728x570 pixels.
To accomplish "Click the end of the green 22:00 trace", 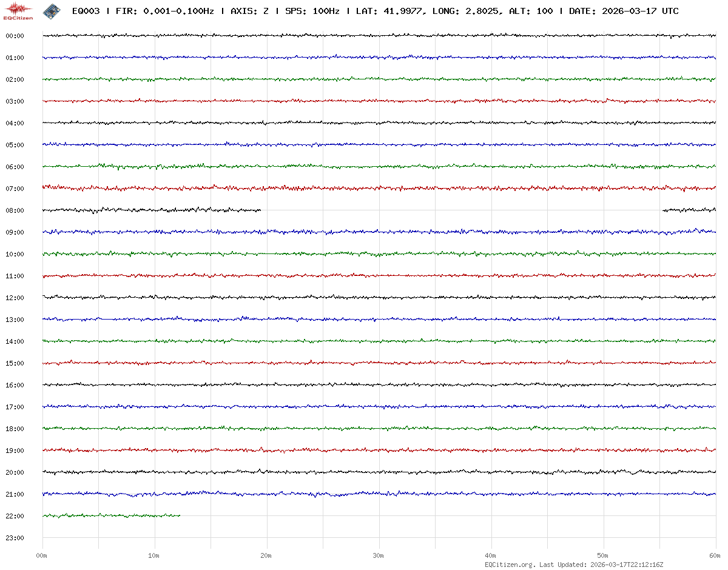I will [180, 515].
